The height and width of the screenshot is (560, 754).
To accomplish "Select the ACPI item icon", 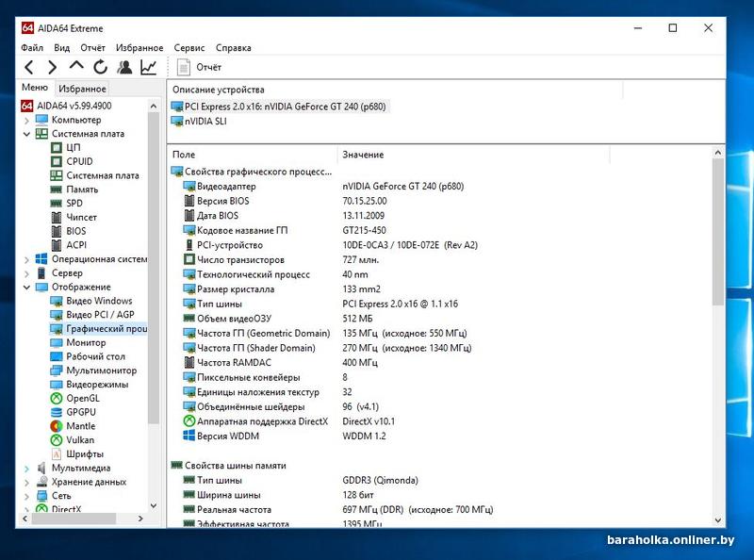I will 57,245.
